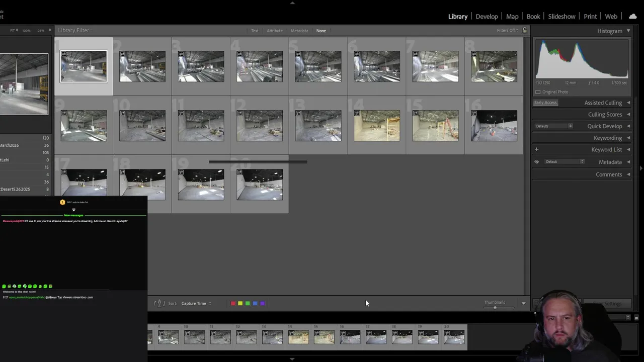The height and width of the screenshot is (362, 644).
Task: Click the develop-adjustments badge on photo 5
Action: pyautogui.click(x=298, y=54)
